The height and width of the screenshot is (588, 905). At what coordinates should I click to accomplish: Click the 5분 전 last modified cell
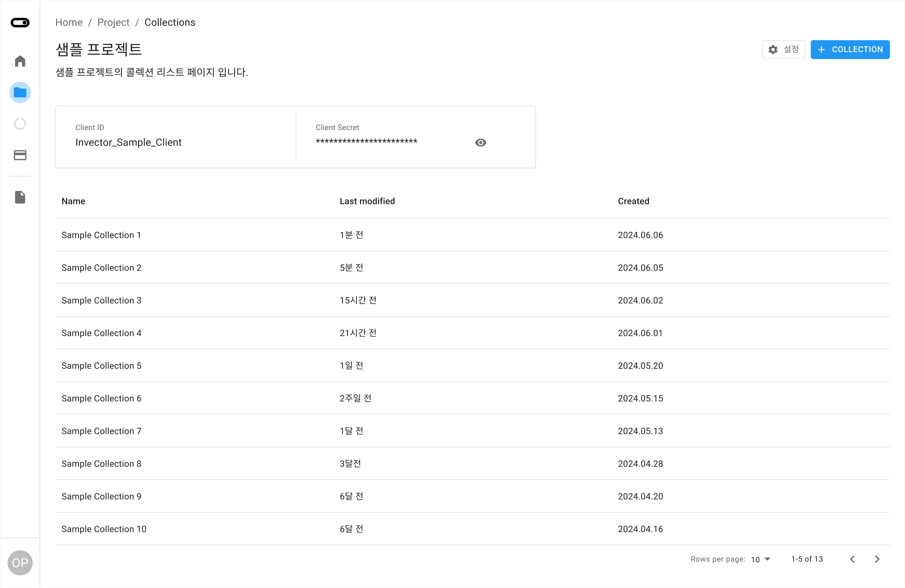click(351, 268)
